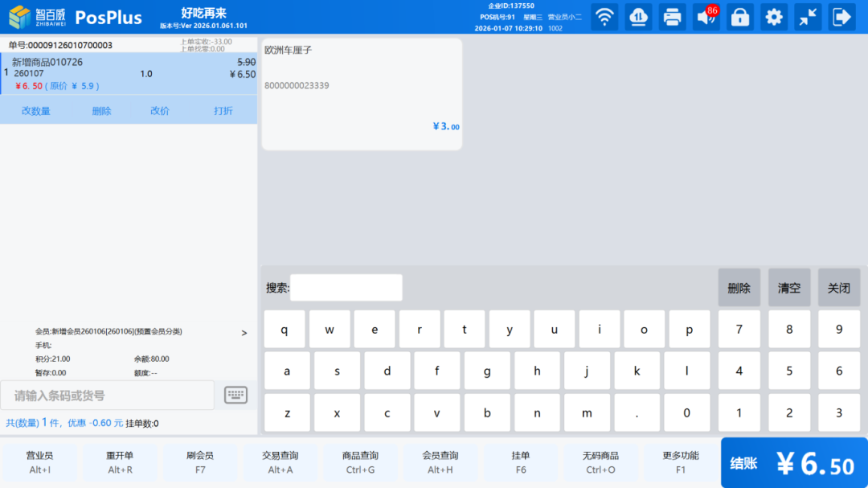Open 商品查询 product lookup
The height and width of the screenshot is (488, 868).
tap(360, 462)
